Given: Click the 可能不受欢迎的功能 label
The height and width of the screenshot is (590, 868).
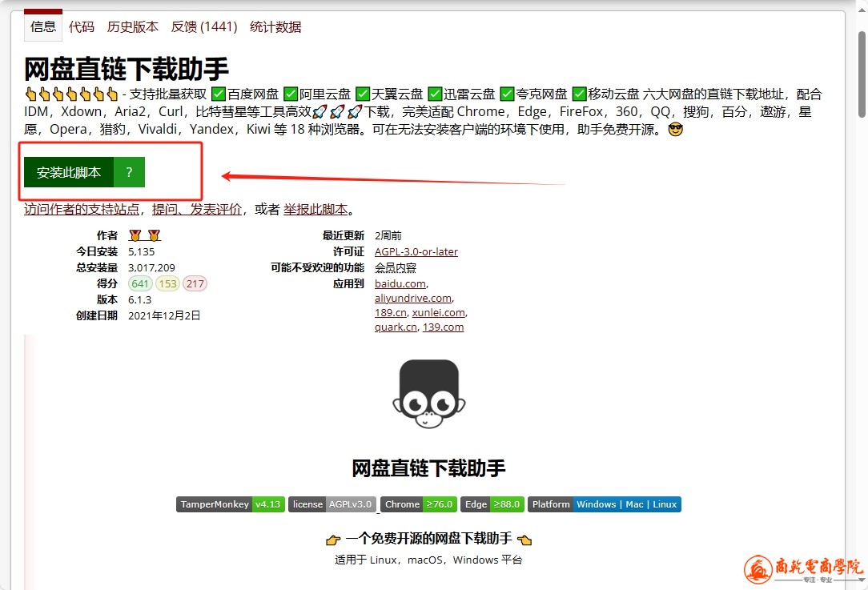Looking at the screenshot, I should pyautogui.click(x=318, y=268).
